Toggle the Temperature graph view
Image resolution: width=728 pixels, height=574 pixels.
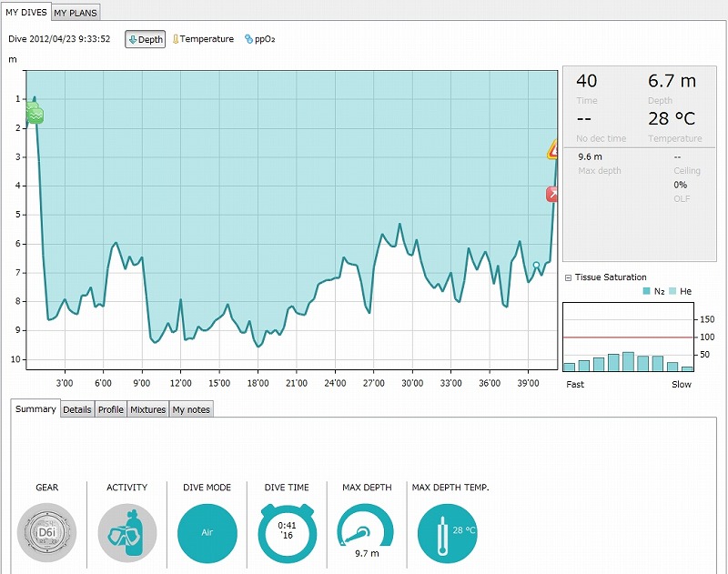click(x=204, y=39)
